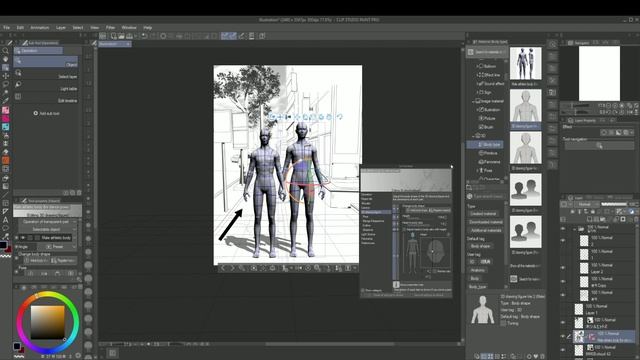Select the Brush material category
Viewport: 640px width, 360px height.
coord(486,127)
